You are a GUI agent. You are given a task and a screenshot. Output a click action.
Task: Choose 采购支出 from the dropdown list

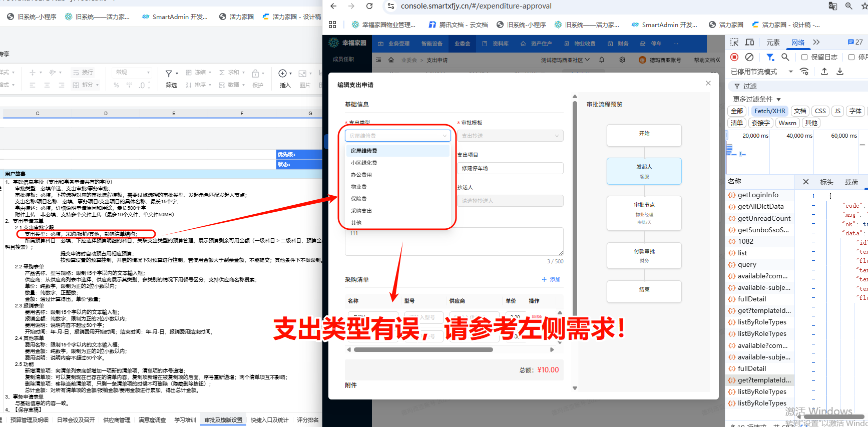[x=361, y=211]
